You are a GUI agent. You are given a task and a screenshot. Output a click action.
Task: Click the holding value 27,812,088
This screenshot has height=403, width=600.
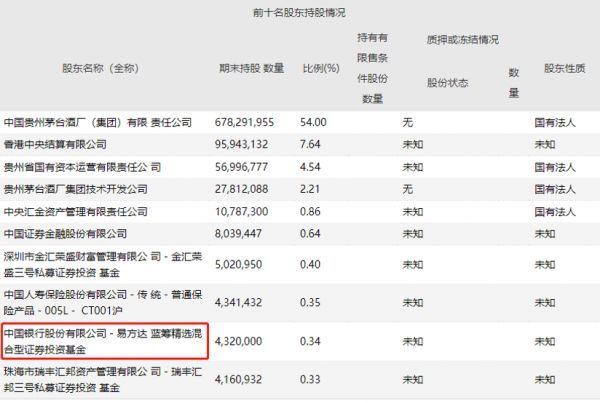point(241,189)
